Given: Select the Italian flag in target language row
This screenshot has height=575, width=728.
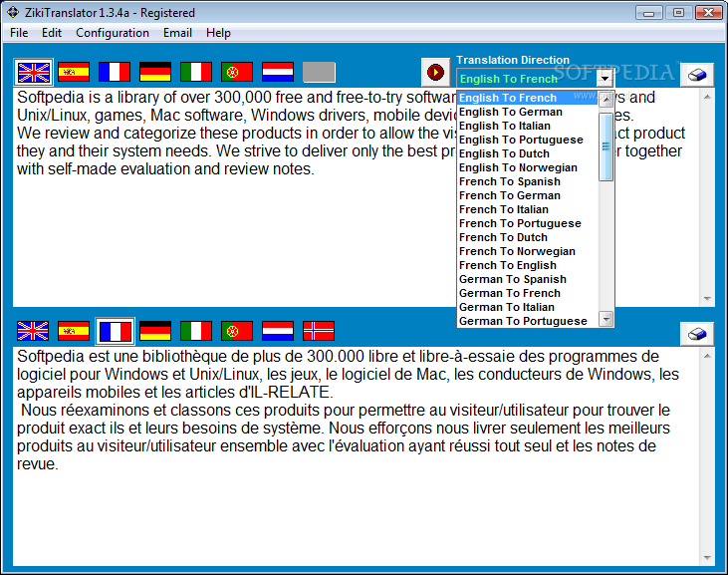Looking at the screenshot, I should tap(196, 331).
